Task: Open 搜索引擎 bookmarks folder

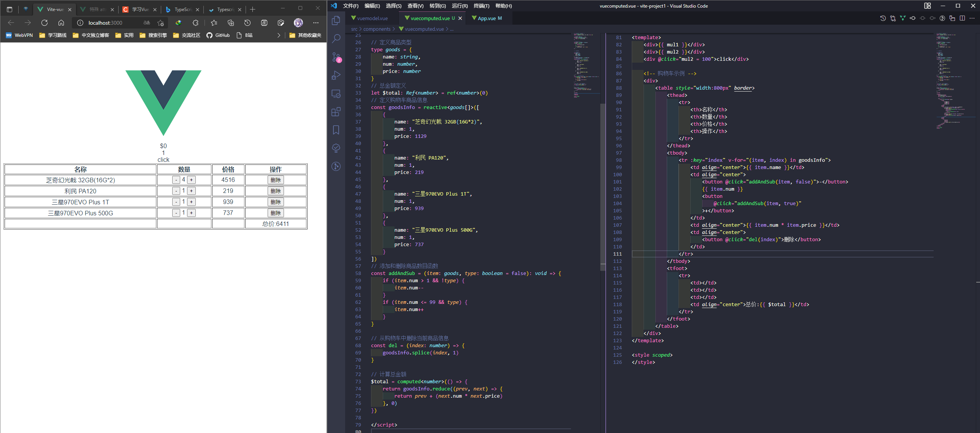Action: [153, 35]
